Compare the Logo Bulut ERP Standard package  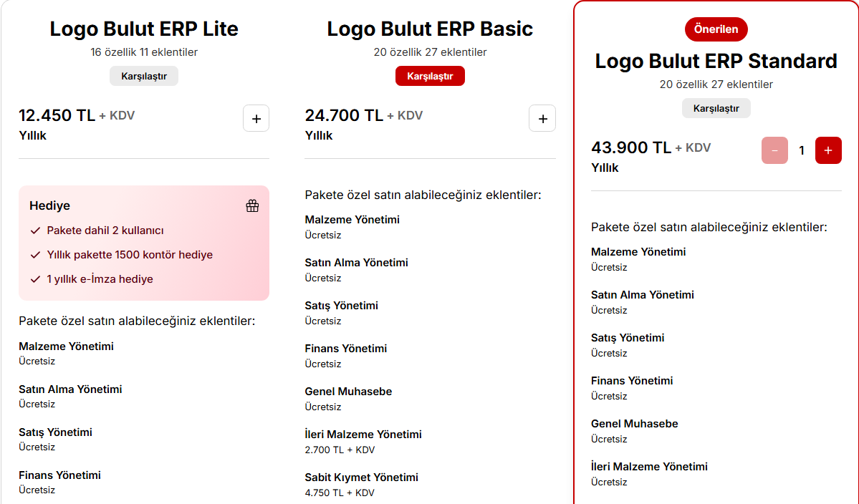pos(716,108)
